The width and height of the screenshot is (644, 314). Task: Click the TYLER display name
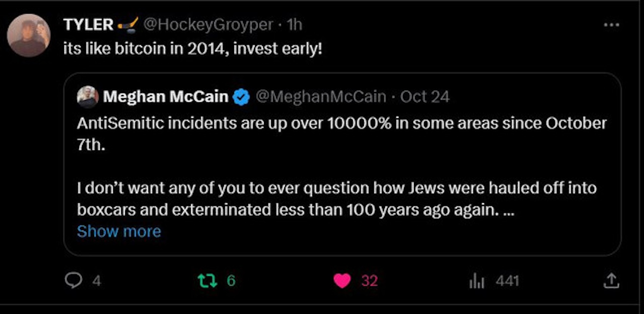(x=88, y=25)
